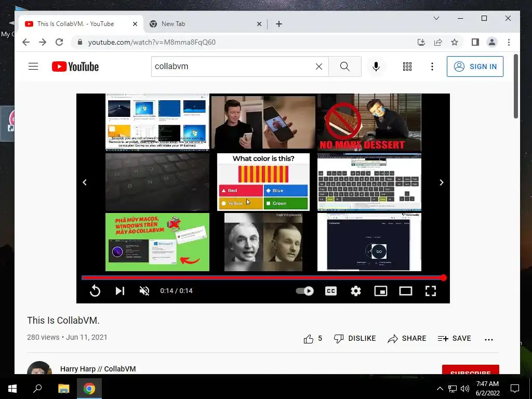The height and width of the screenshot is (399, 532).
Task: Close the New Tab tab
Action: coord(259,24)
